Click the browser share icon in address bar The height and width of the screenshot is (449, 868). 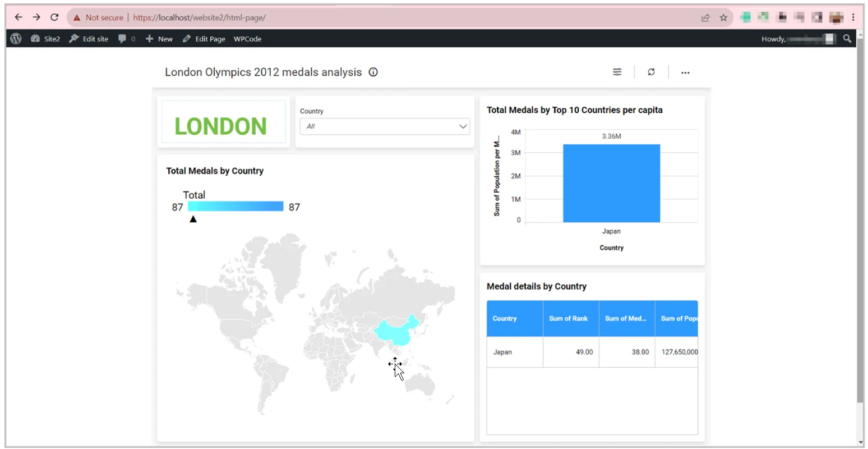705,17
